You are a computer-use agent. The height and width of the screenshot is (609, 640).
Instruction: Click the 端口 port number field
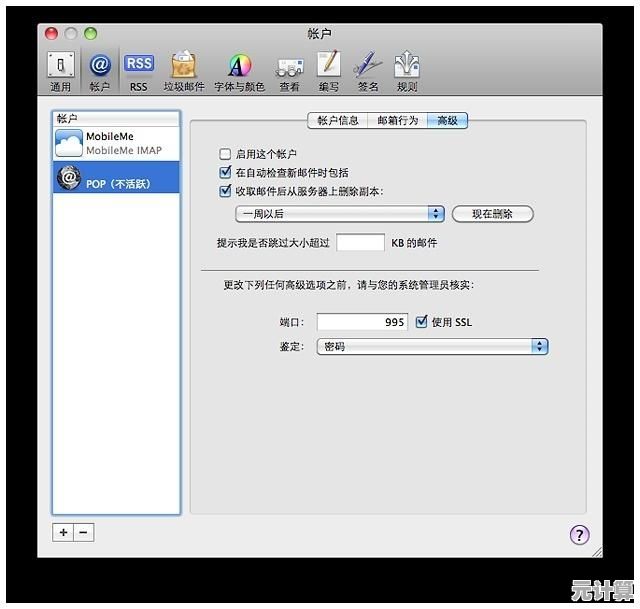click(362, 322)
